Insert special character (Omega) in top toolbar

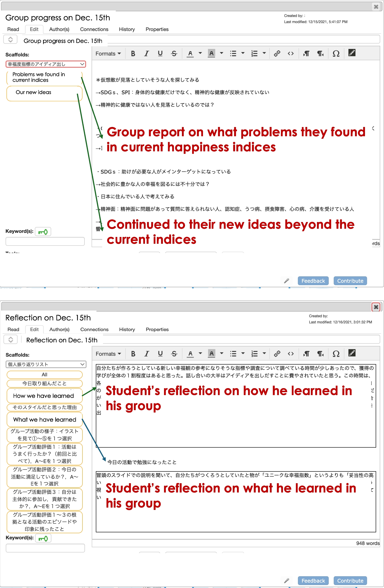[336, 53]
